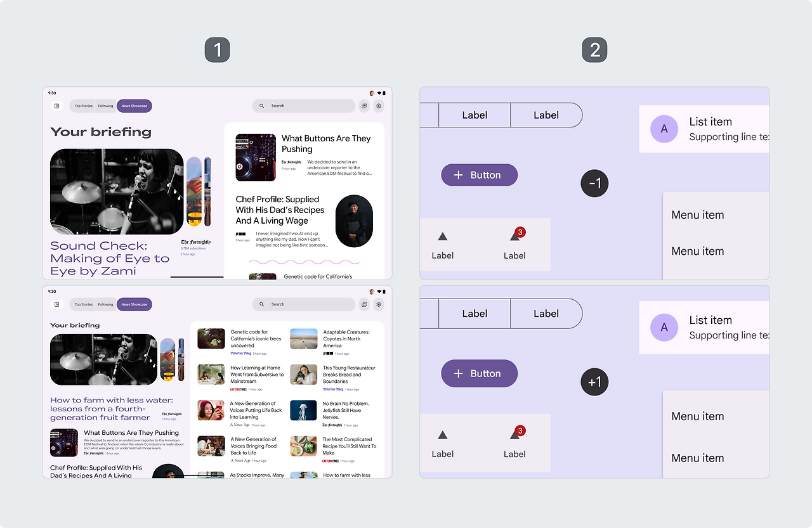Click the badged triangle icon in the -1 panel
This screenshot has height=528, width=812.
pos(515,235)
